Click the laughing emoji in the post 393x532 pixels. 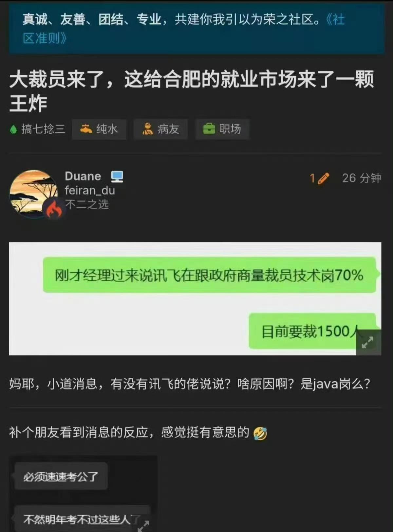click(260, 433)
